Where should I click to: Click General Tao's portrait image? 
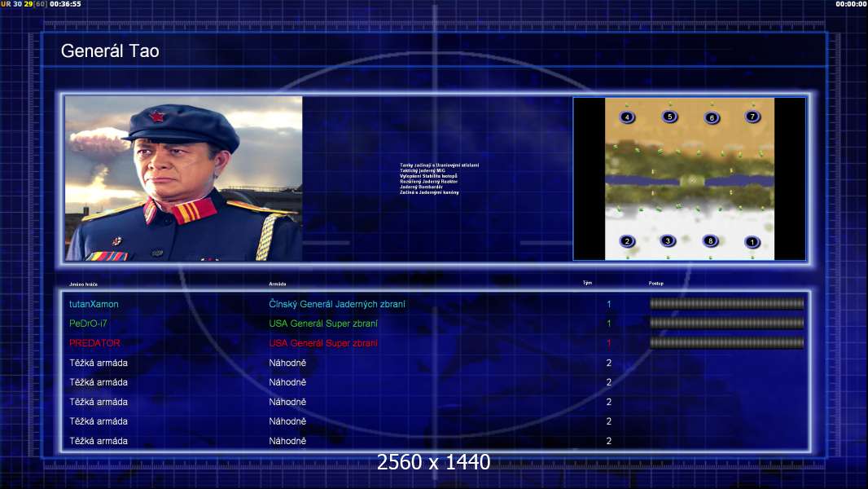[184, 178]
